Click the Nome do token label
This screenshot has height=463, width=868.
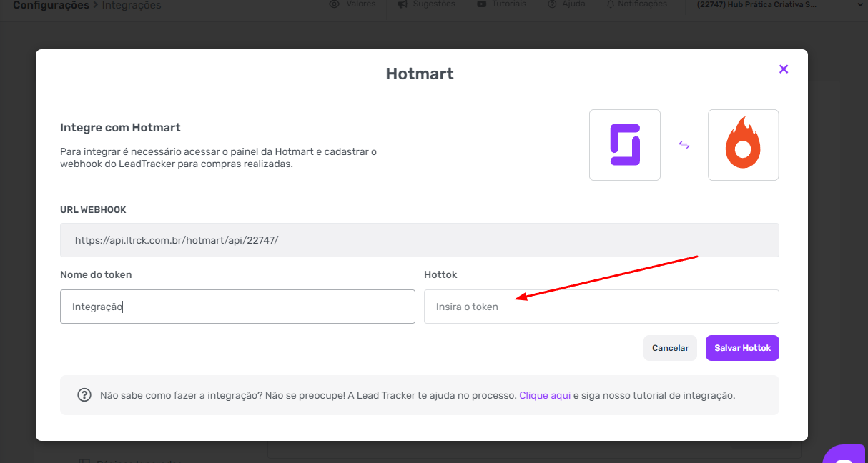[x=96, y=274]
